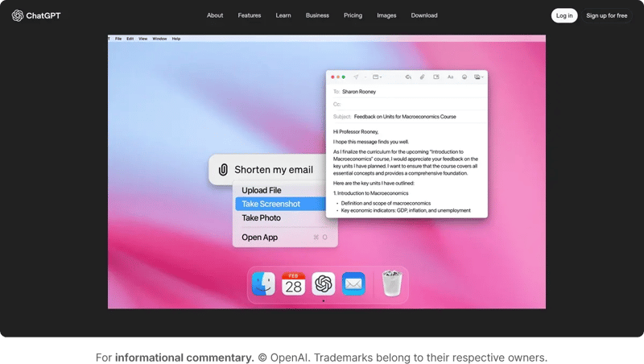The height and width of the screenshot is (364, 644).
Task: Select Take Screenshot in the menu
Action: 280,204
